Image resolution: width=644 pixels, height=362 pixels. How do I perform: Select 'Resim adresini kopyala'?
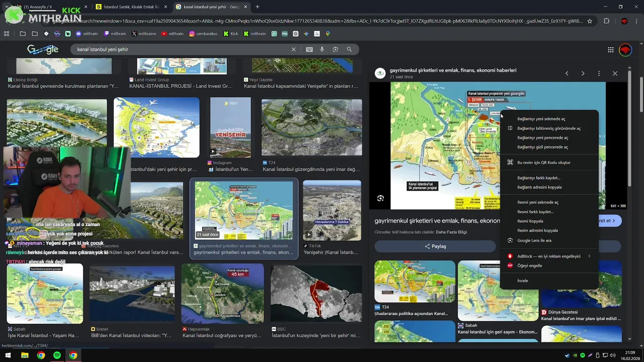tap(549, 230)
